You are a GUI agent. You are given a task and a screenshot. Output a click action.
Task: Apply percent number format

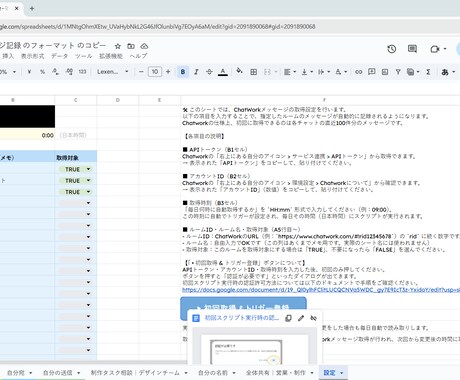point(42,72)
